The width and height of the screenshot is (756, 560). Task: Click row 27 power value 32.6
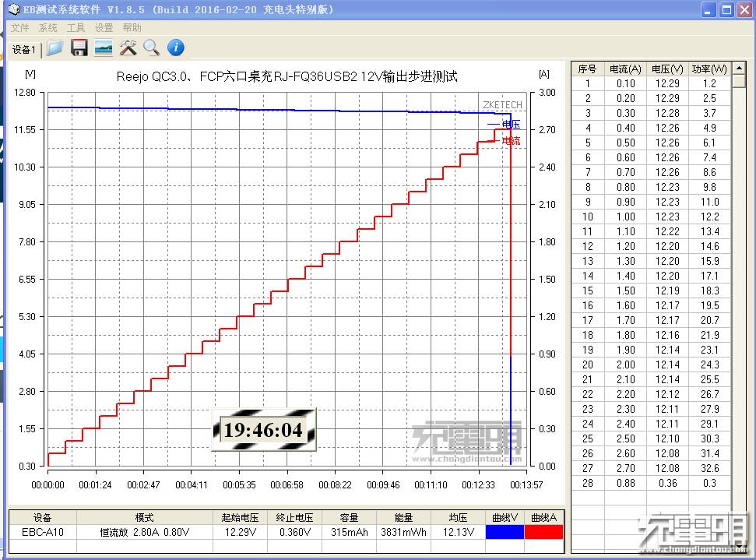(710, 468)
